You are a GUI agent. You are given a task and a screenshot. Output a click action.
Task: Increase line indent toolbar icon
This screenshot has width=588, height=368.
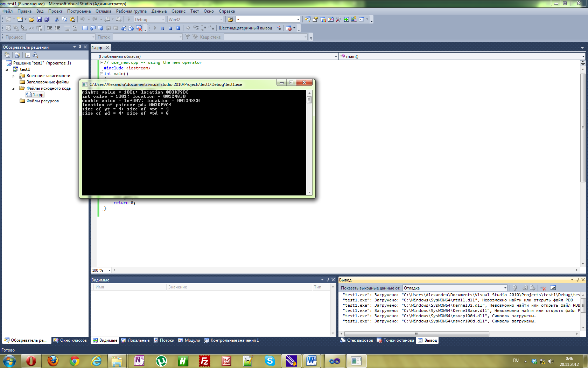tap(57, 28)
